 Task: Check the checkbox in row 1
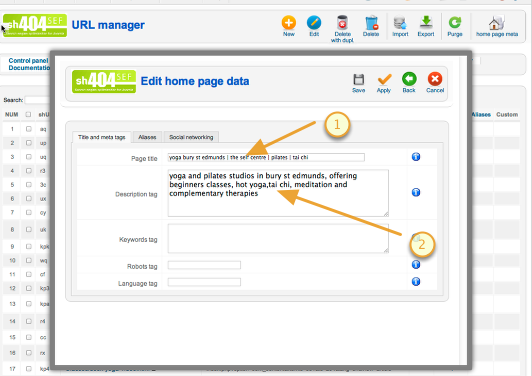pos(28,129)
